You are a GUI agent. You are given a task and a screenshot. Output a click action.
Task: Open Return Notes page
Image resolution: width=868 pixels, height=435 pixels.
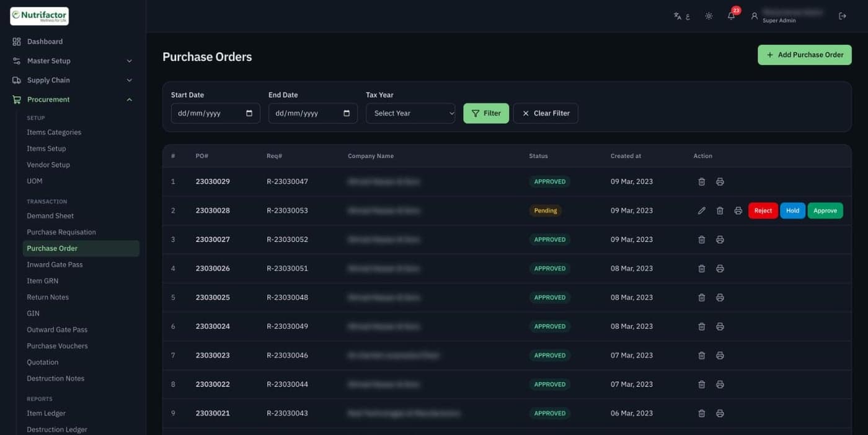(x=48, y=297)
